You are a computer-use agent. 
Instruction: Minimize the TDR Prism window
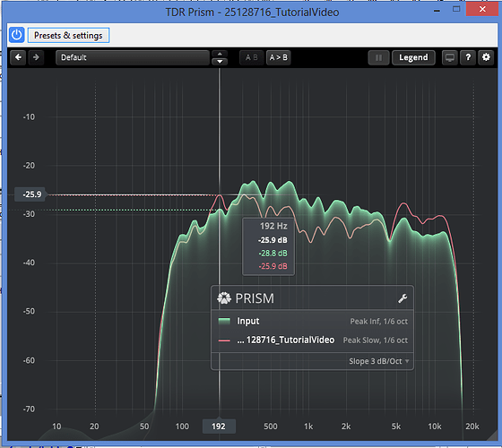437,10
